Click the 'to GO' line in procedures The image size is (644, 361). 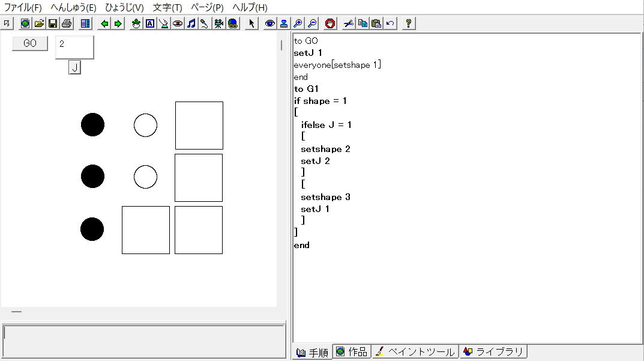306,41
